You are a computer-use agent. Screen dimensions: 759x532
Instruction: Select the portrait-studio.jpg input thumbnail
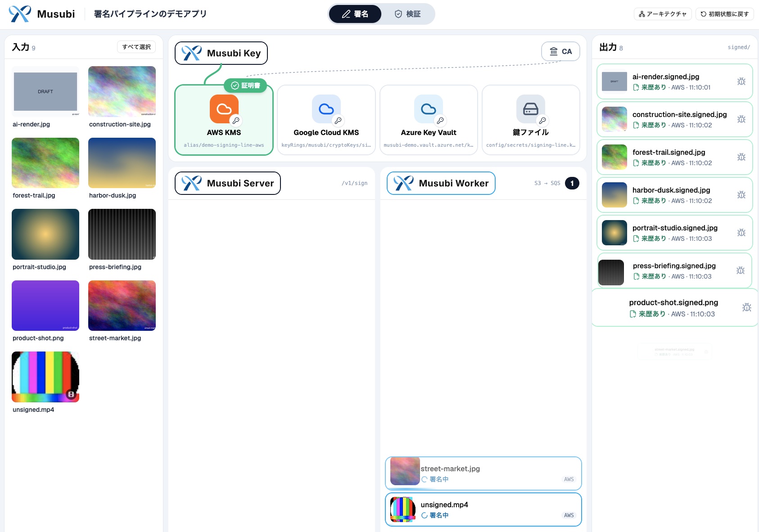[x=45, y=234]
